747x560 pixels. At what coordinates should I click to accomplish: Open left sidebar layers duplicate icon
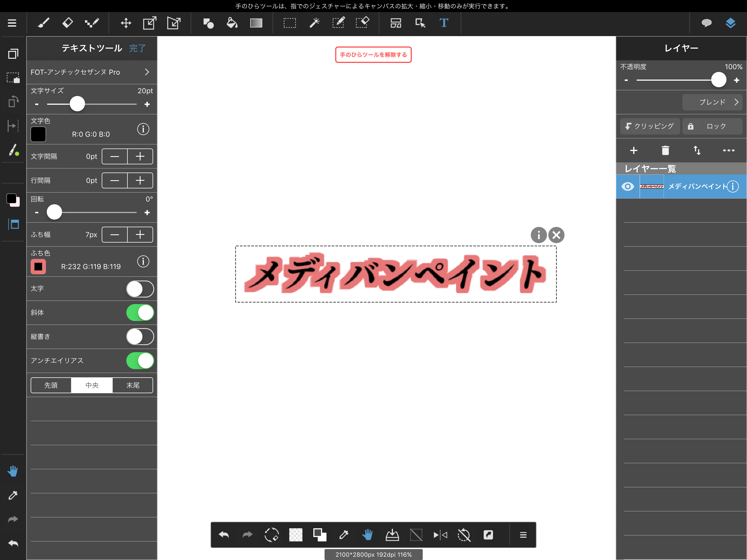13,54
